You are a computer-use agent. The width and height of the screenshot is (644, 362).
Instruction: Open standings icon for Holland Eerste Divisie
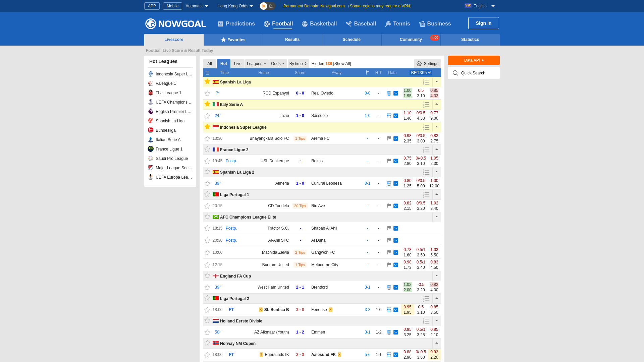pyautogui.click(x=426, y=321)
